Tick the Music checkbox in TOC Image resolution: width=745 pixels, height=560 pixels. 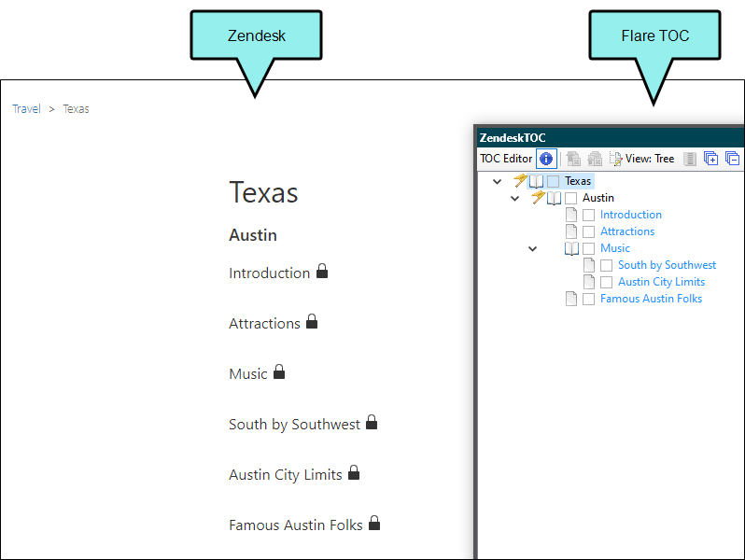tap(589, 248)
